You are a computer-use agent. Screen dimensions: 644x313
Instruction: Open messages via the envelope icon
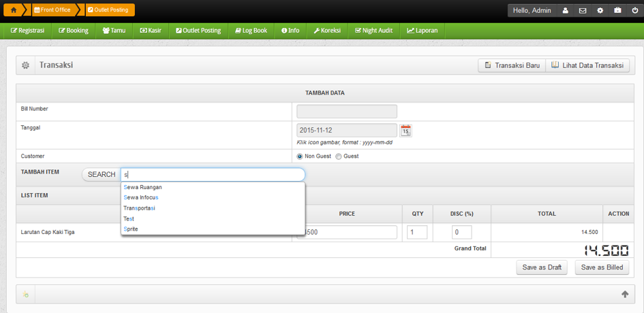tap(583, 11)
